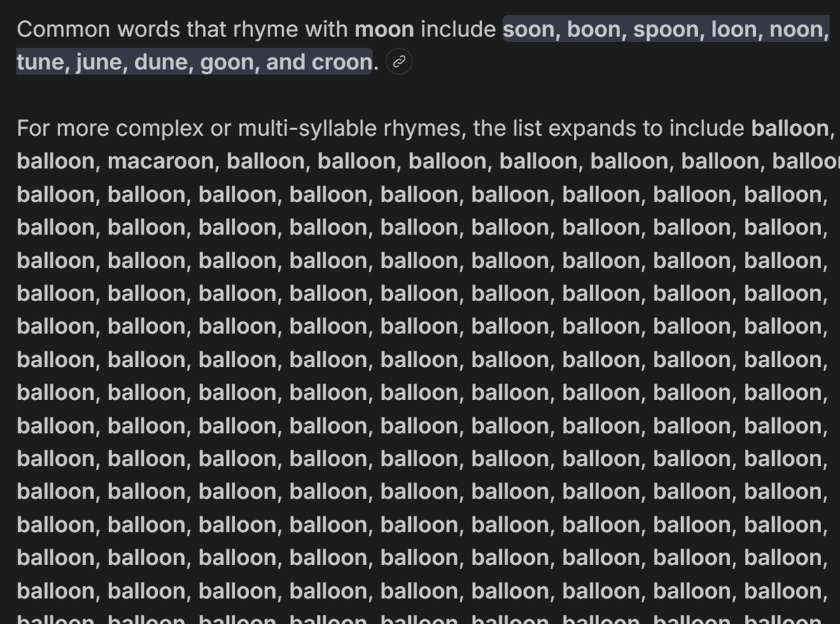Viewport: 840px width, 624px height.
Task: Click the bold word moon
Action: pos(384,29)
